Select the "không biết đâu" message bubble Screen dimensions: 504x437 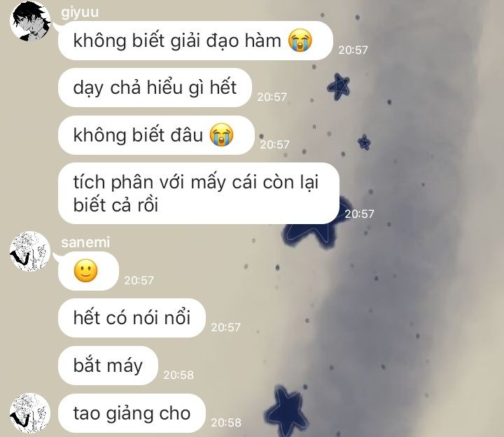tap(156, 135)
